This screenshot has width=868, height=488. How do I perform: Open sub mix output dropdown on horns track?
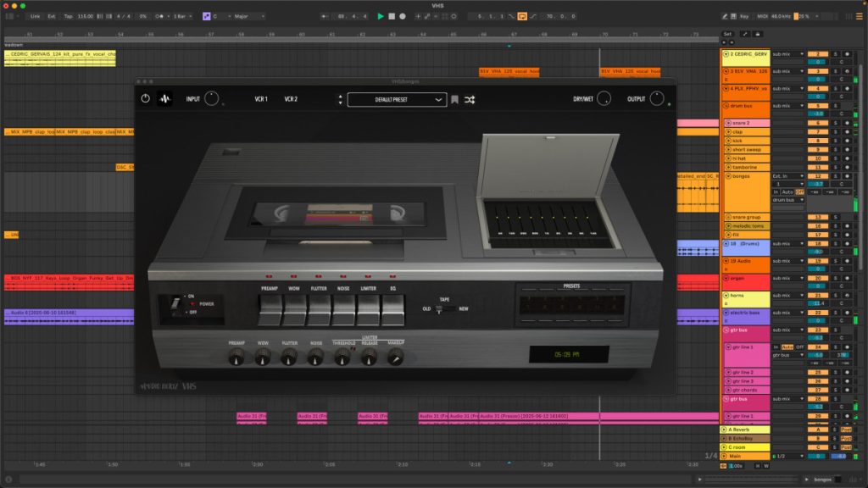(787, 296)
